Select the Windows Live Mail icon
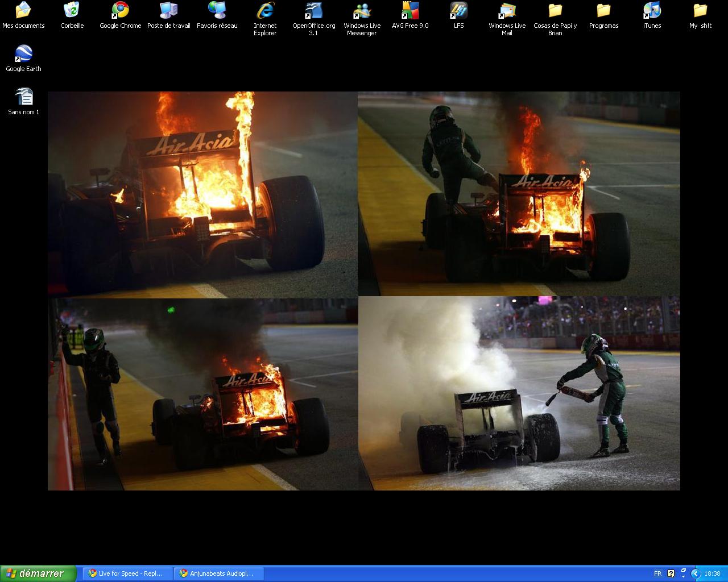 point(507,19)
